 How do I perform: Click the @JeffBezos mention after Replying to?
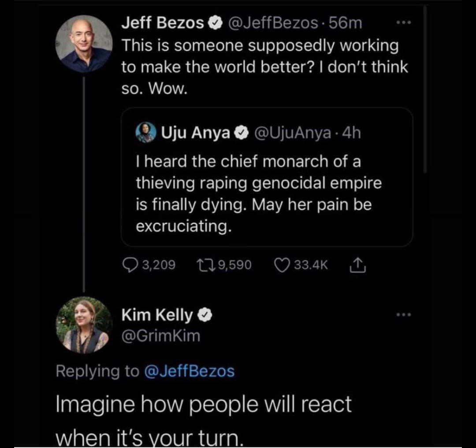(x=190, y=371)
